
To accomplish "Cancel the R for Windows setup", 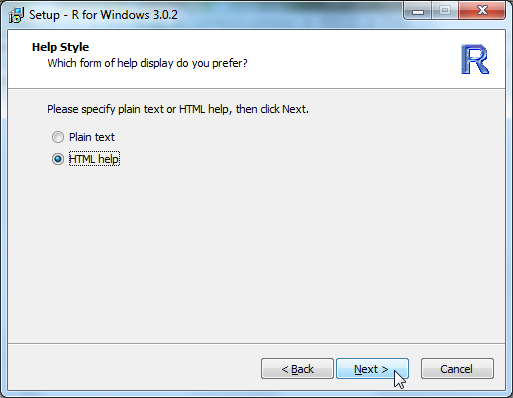I will tap(457, 369).
